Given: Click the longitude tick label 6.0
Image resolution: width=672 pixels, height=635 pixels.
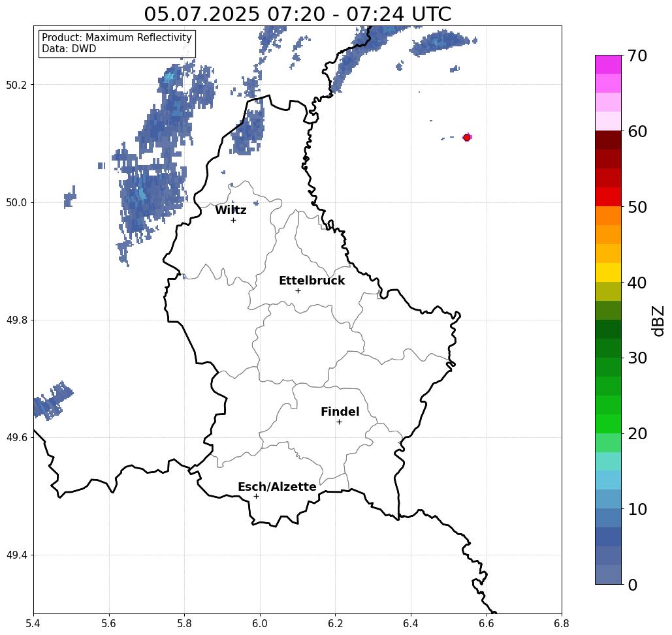Looking at the screenshot, I should coord(260,623).
